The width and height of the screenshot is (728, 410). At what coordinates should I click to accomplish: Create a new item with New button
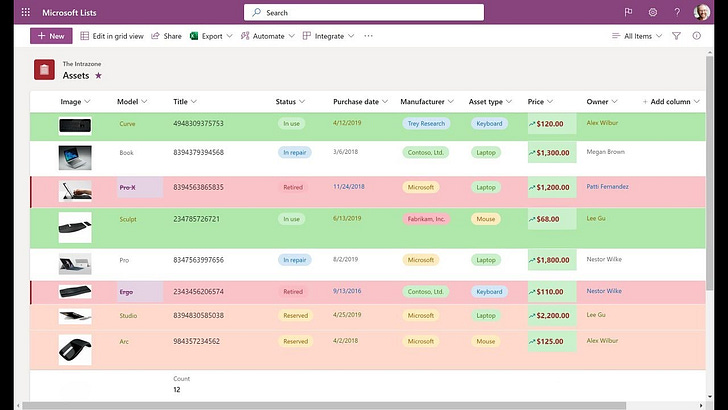pos(51,36)
